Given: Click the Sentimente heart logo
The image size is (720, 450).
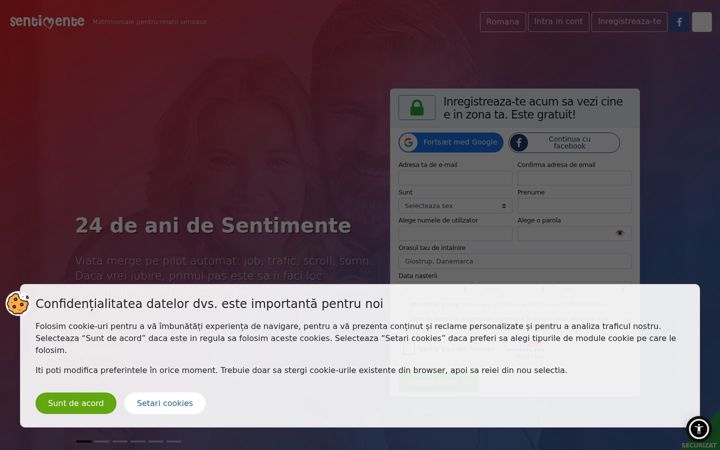Looking at the screenshot, I should pos(47,22).
